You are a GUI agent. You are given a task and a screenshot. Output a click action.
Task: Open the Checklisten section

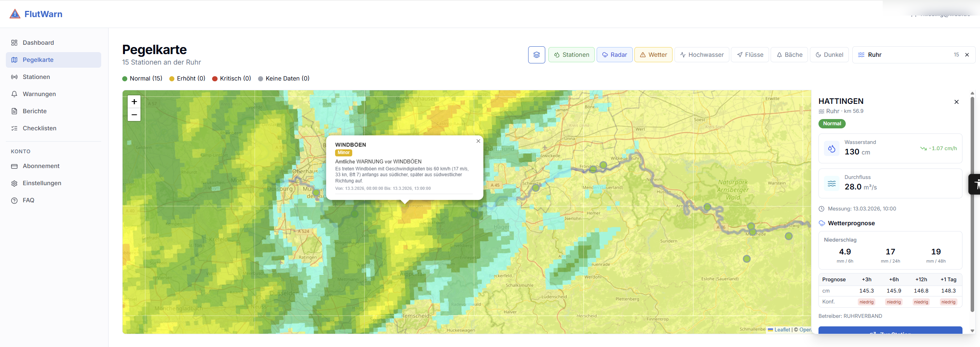tap(53, 128)
